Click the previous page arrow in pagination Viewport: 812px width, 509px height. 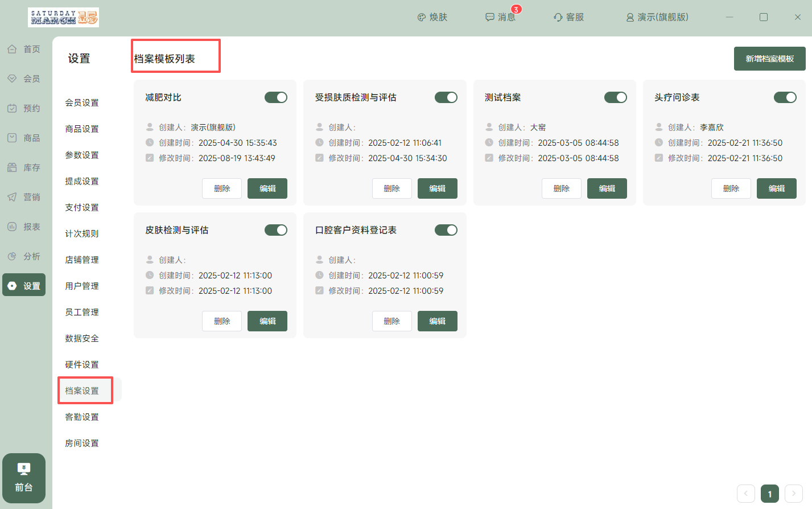click(745, 494)
